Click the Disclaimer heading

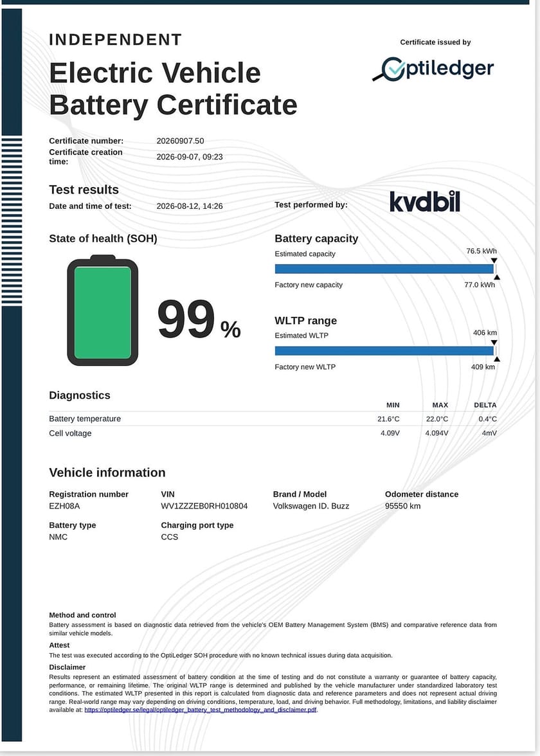pyautogui.click(x=67, y=667)
